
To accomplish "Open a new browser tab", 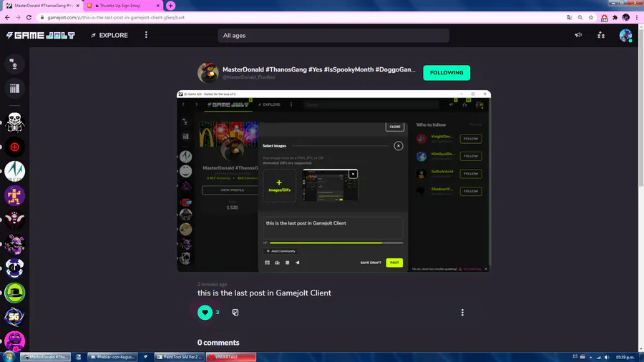I will 170,6.
